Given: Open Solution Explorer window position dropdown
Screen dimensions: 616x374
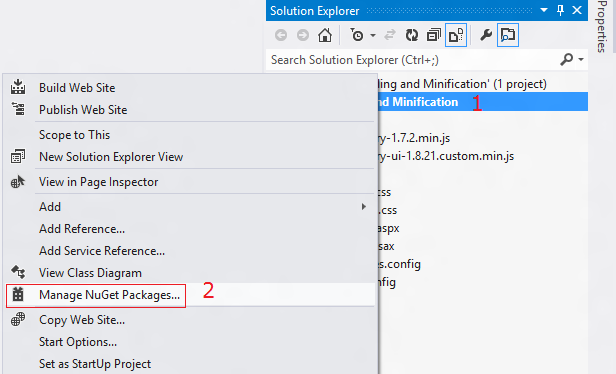Looking at the screenshot, I should pyautogui.click(x=544, y=10).
